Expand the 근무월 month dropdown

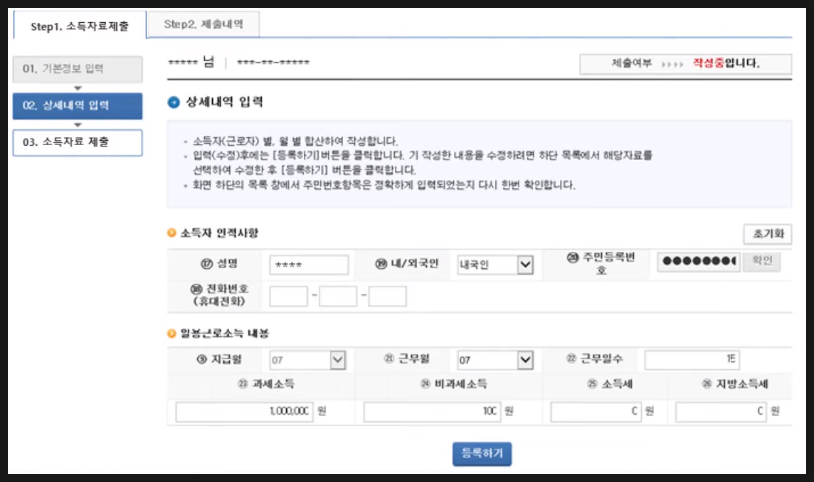495,360
